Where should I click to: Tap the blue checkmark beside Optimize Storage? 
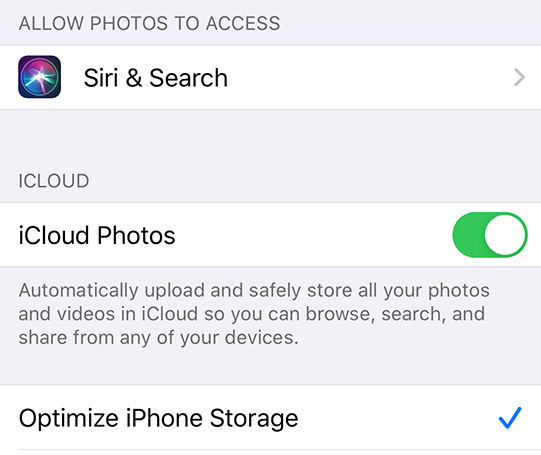tap(510, 418)
